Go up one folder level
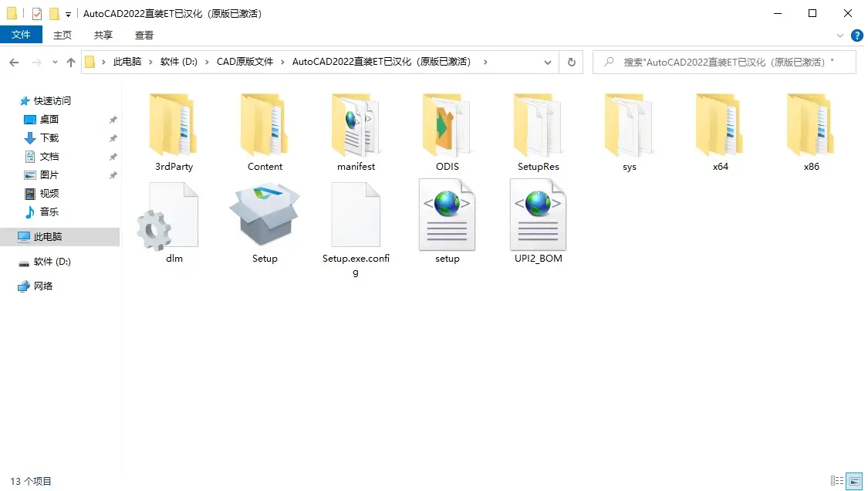This screenshot has width=868, height=491. click(x=71, y=63)
